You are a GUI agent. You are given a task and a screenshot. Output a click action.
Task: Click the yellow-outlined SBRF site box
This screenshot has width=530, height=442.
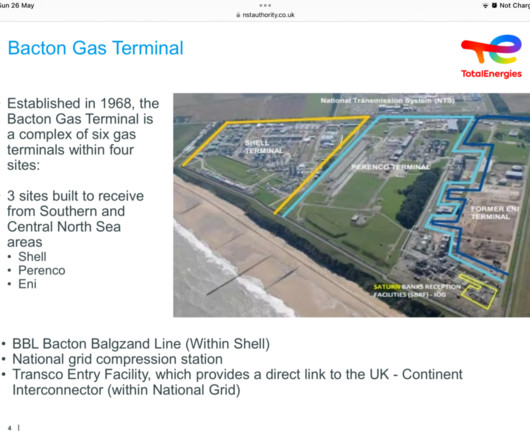[478, 292]
